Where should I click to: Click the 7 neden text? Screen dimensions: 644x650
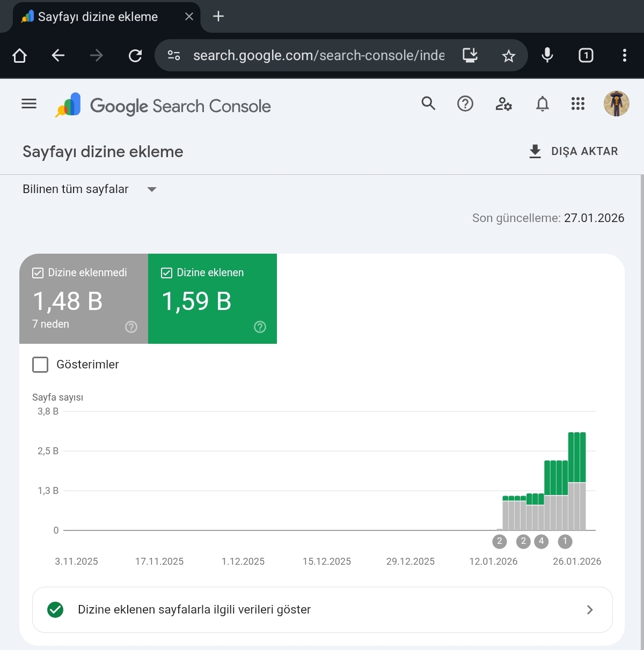tap(50, 324)
